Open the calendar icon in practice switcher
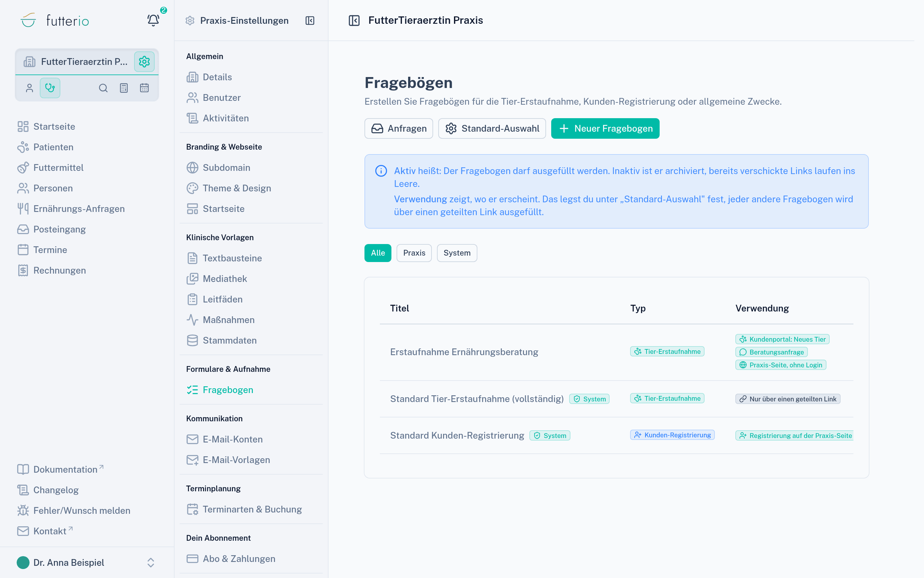This screenshot has height=578, width=924. (x=144, y=88)
